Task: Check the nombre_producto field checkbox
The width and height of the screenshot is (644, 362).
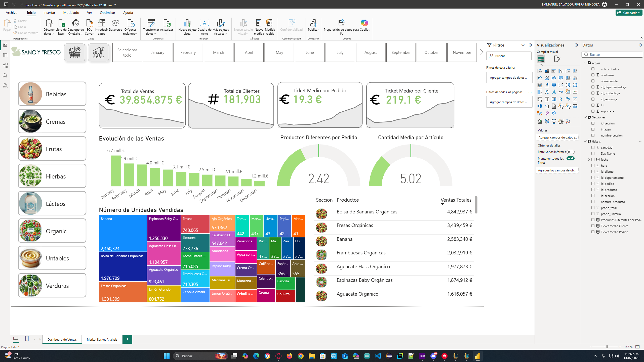Action: (x=593, y=202)
